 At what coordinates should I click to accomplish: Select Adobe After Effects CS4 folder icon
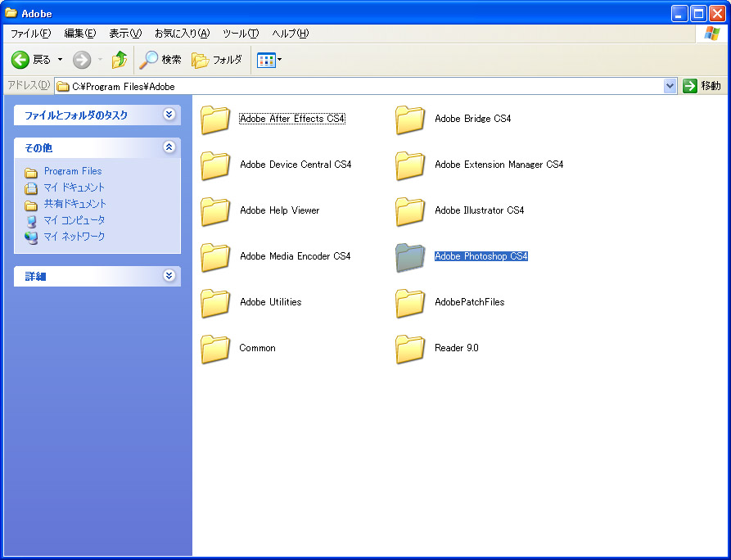click(x=215, y=120)
